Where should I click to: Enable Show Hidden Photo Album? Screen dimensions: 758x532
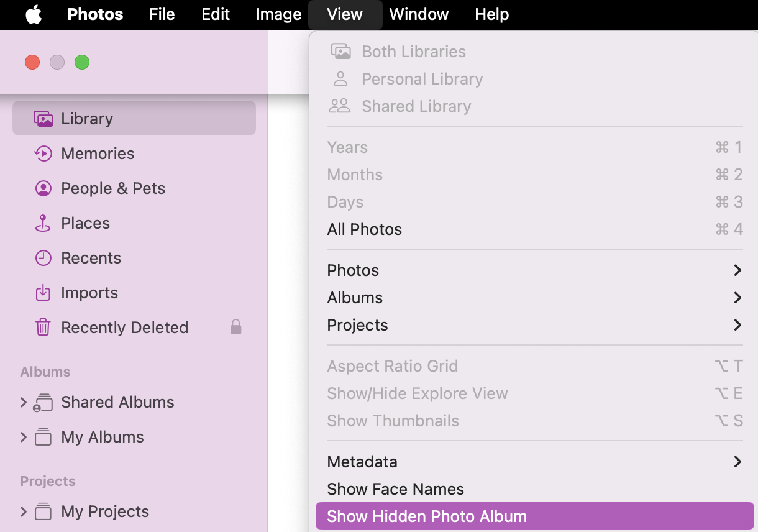click(x=426, y=516)
